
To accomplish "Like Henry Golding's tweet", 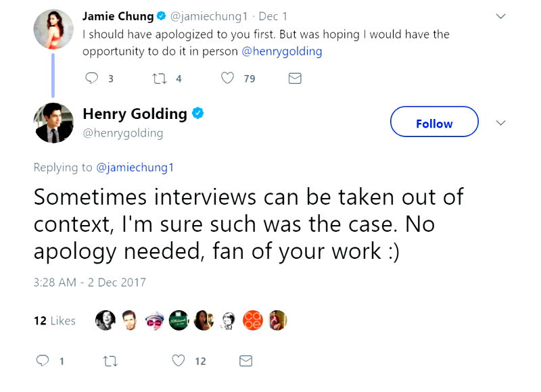I will pos(179,361).
